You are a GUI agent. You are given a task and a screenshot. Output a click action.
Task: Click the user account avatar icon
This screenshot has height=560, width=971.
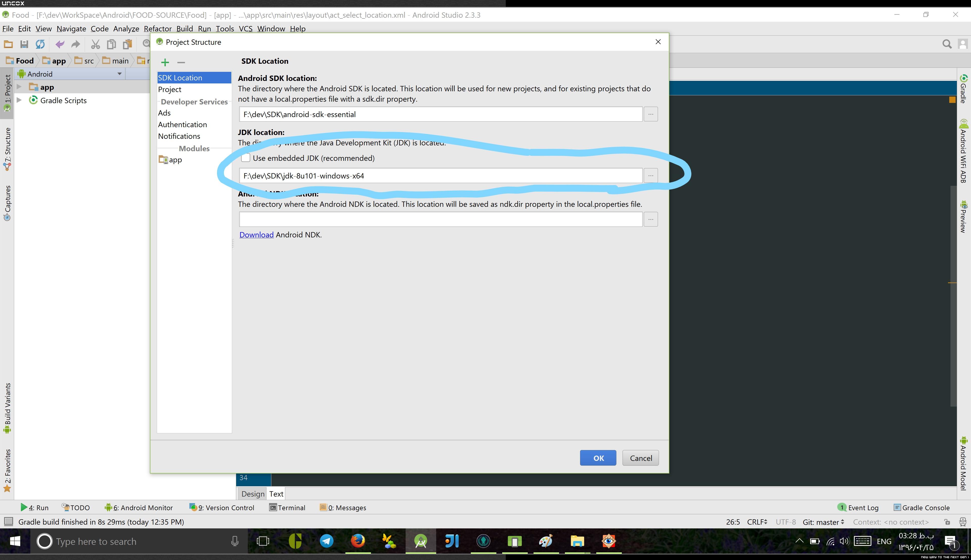click(x=963, y=44)
